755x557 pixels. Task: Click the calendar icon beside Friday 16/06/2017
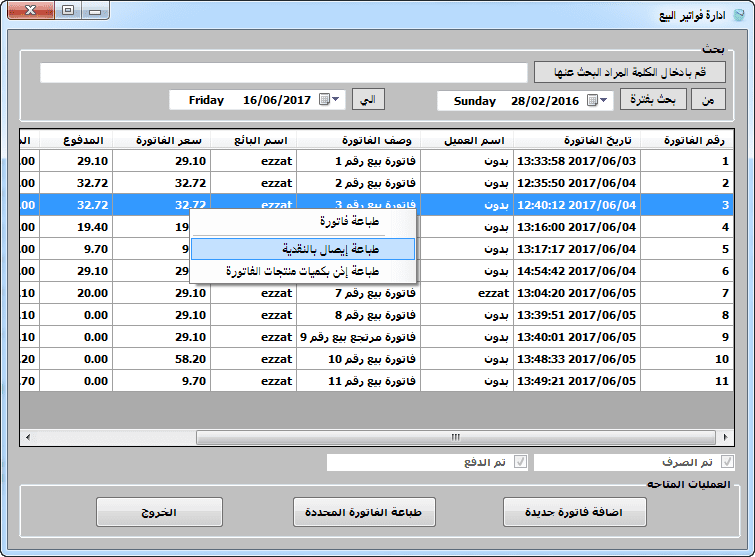click(324, 100)
